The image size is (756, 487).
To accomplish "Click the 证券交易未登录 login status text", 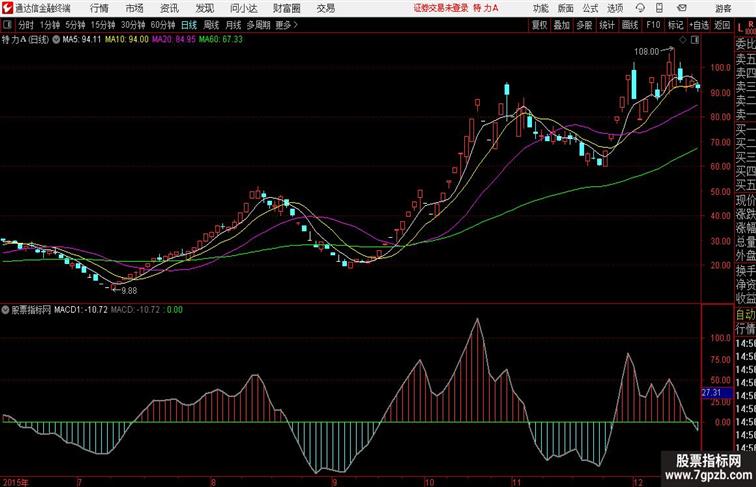I will (x=441, y=8).
